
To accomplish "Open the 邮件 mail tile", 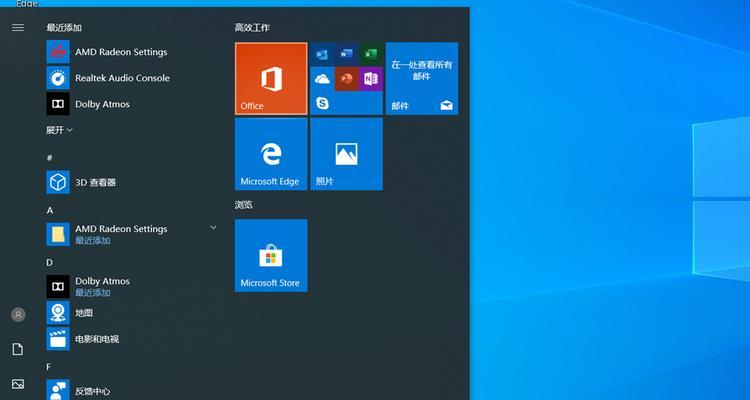I will coord(422,78).
